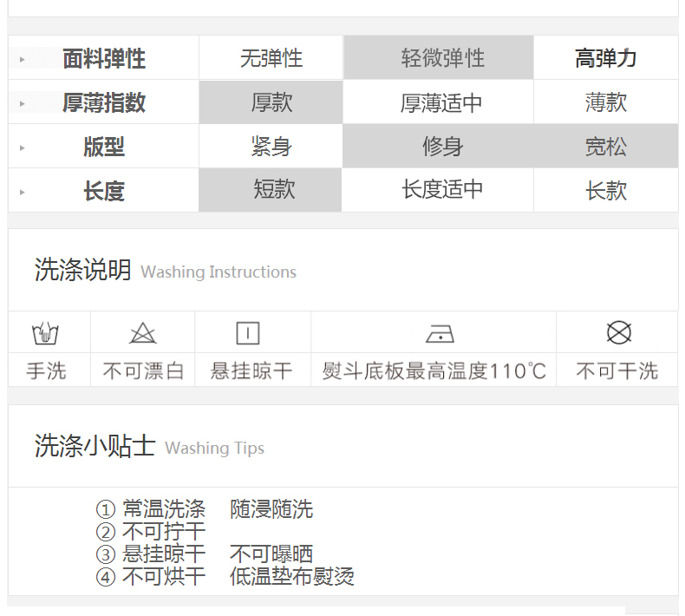Click the arrow beside 面料弹性
This screenshot has height=616, width=685.
(x=23, y=60)
